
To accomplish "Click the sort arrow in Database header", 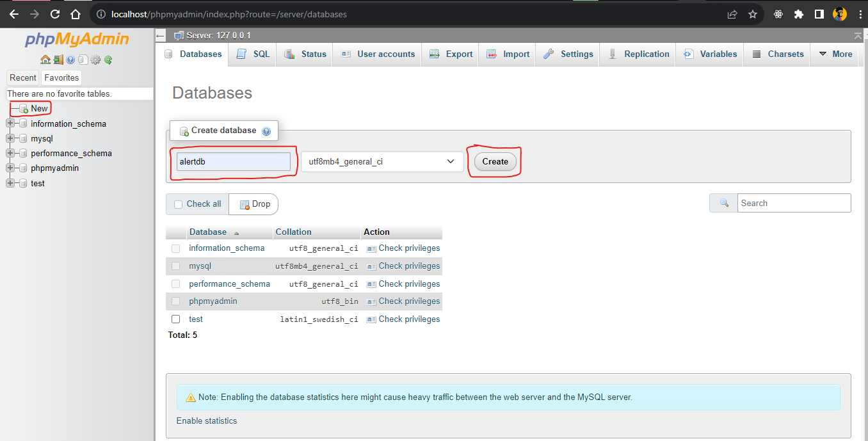I will coord(236,233).
